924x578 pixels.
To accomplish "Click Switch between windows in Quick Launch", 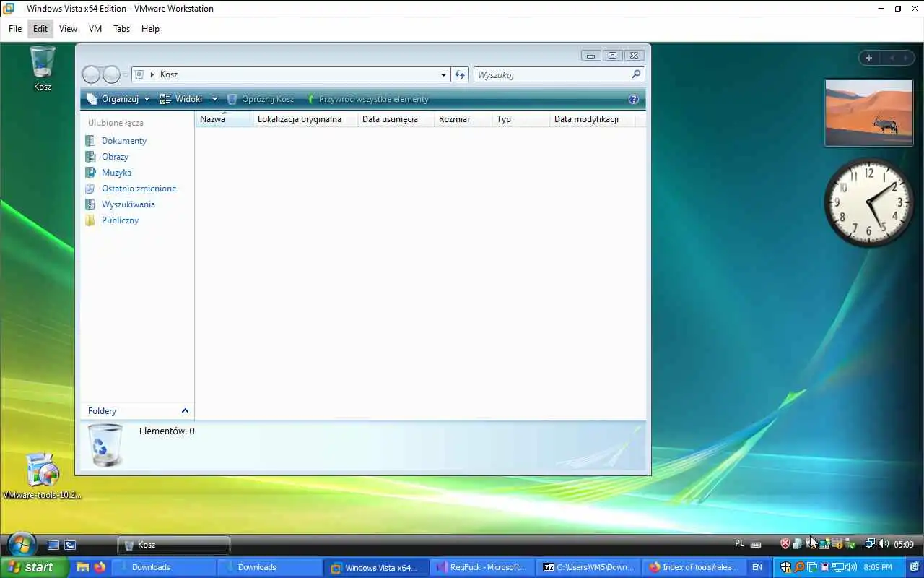I will click(70, 545).
